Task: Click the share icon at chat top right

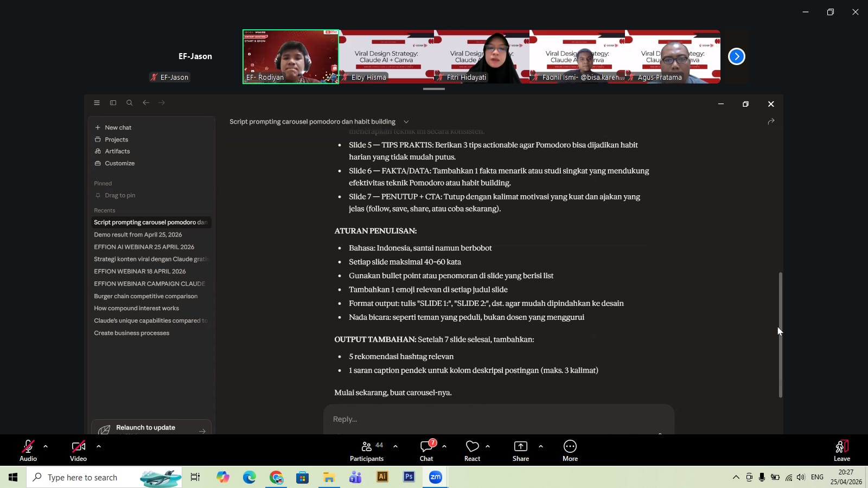Action: click(771, 121)
